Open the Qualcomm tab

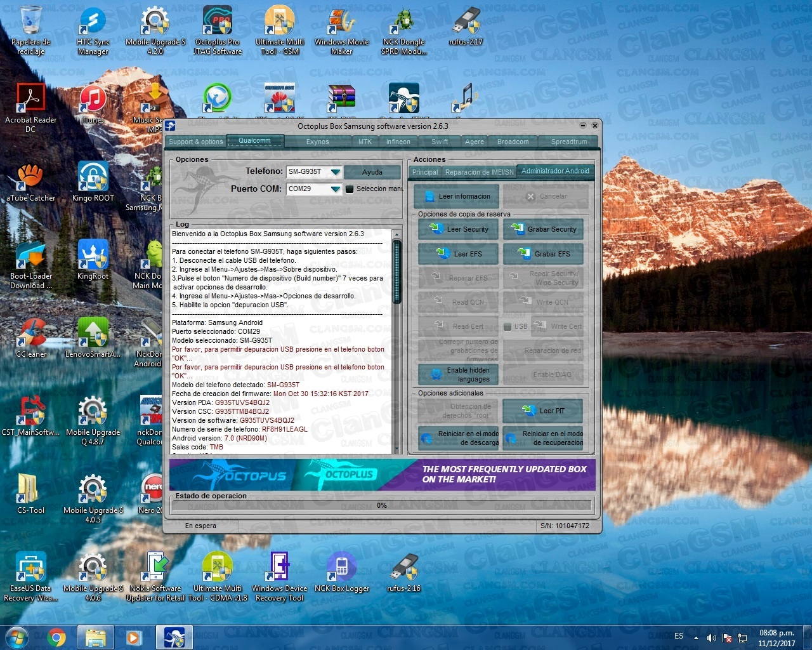point(254,141)
